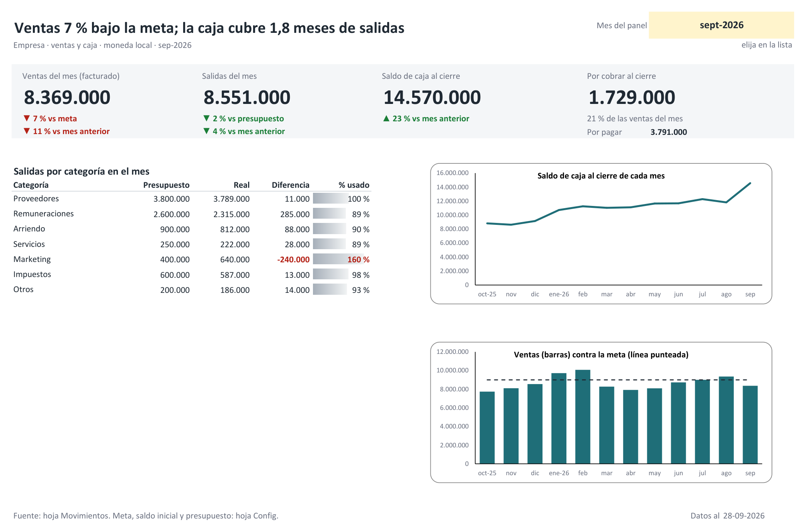Viewport: 806px width, 532px height.
Task: Click the cash balance line chart title
Action: click(x=601, y=176)
